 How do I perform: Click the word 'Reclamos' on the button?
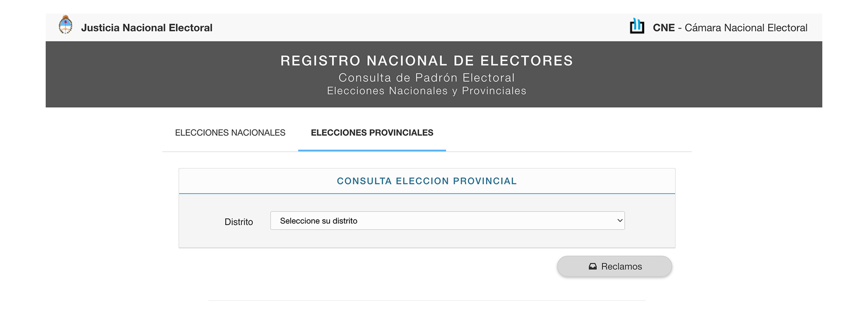tap(621, 267)
